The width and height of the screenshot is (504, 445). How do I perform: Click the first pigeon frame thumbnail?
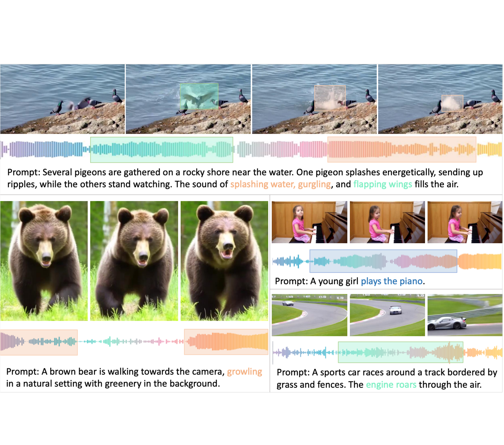click(x=62, y=99)
